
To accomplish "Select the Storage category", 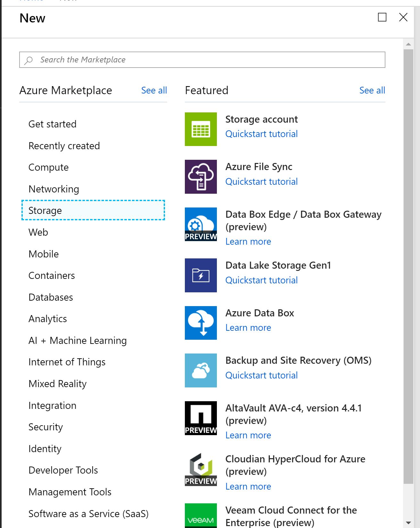I will pos(93,210).
